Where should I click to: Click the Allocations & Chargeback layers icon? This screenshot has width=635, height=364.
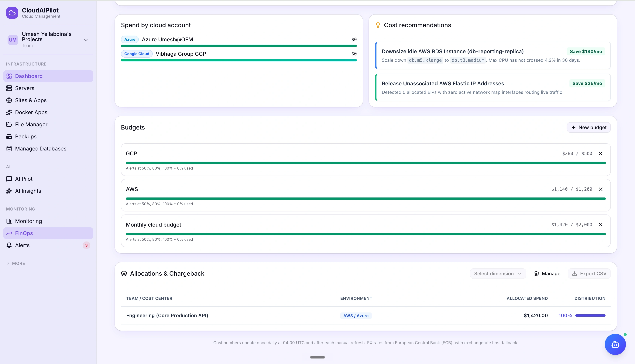124,274
